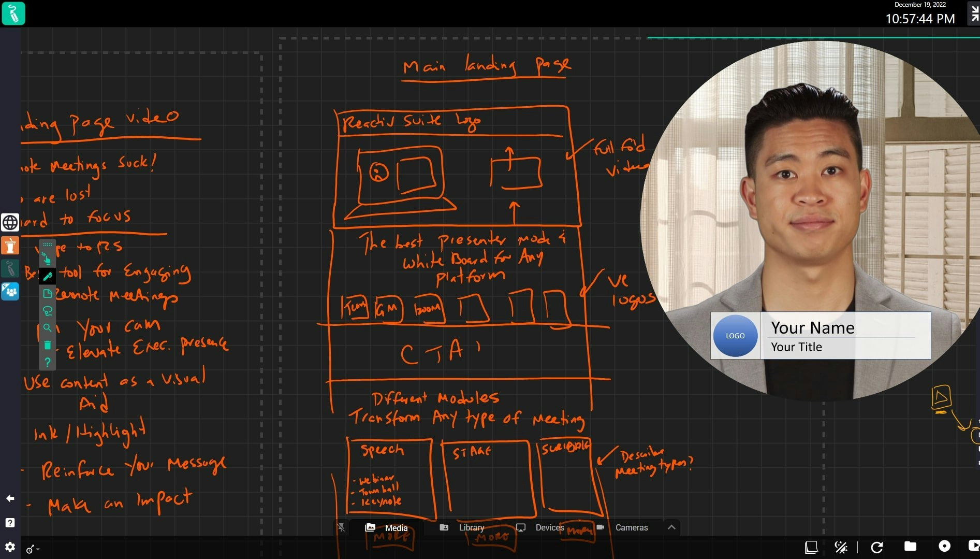Screen dimensions: 980x559
Task: Select the sticky note page tool
Action: coord(48,294)
